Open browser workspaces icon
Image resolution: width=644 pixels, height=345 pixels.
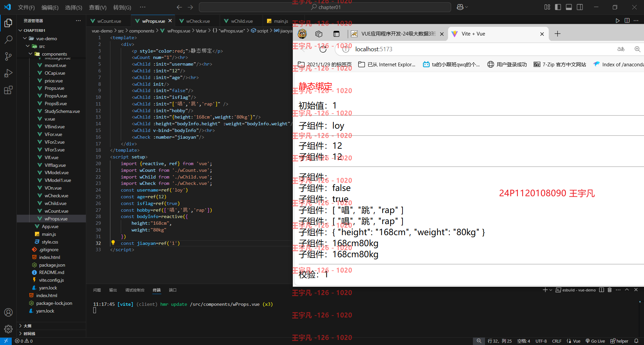point(319,34)
